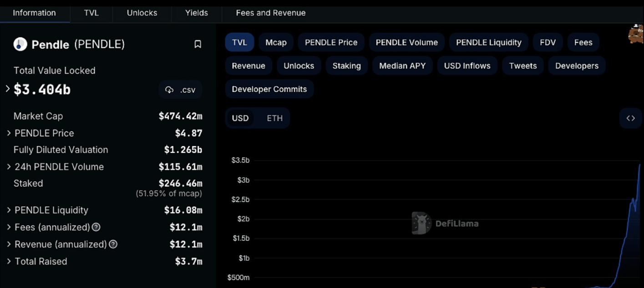Expand the PENDLE Price row

click(9, 133)
